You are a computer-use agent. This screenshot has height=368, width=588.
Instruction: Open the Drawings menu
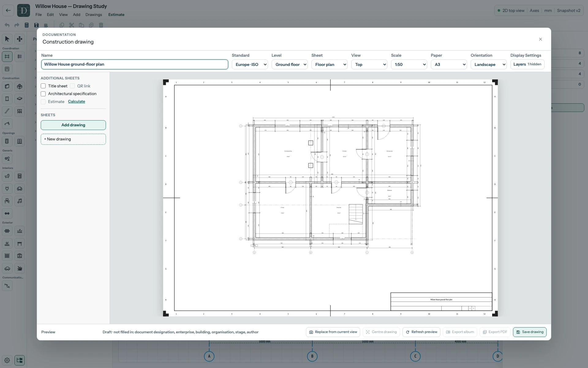point(94,14)
